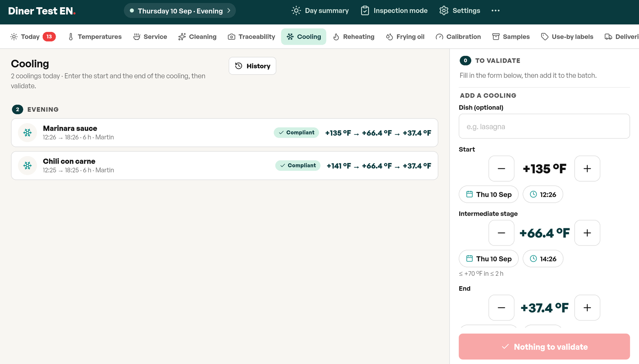639x364 pixels.
Task: Open the Calibration tab
Action: point(458,37)
